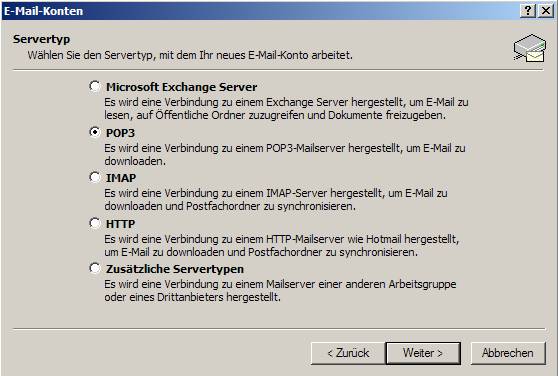Click the question mark help icon
The height and width of the screenshot is (376, 558).
pos(528,11)
